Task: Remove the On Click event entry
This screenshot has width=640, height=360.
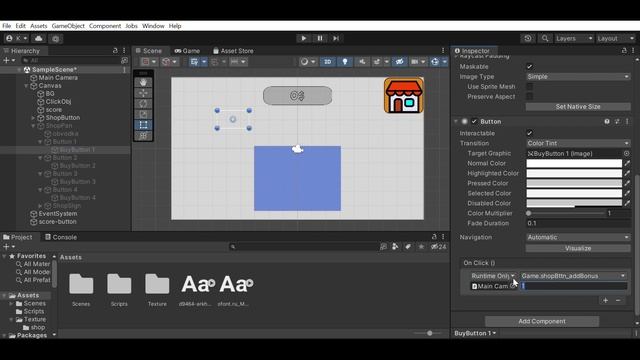Action: tap(618, 300)
